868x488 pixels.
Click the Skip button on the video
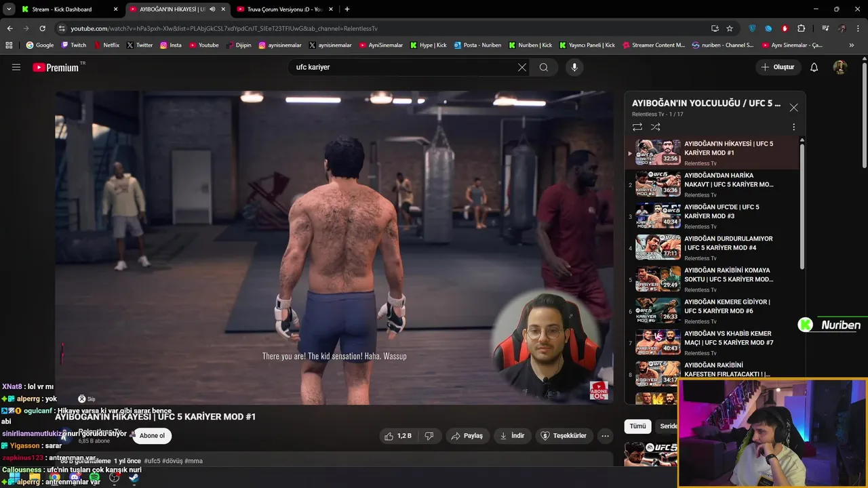pos(86,399)
